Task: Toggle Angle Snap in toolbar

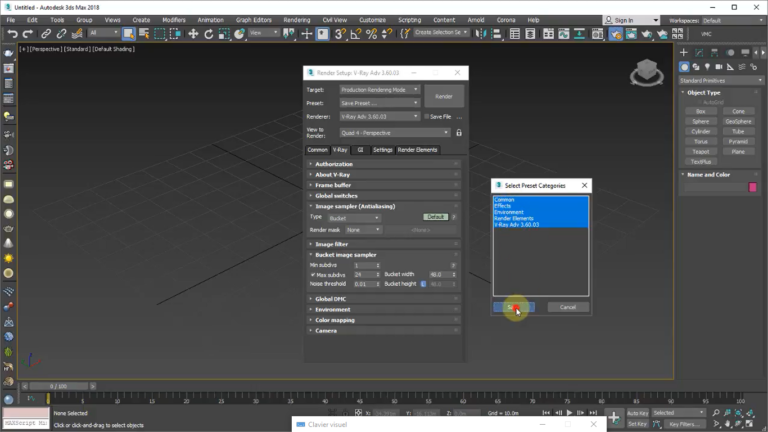Action: pyautogui.click(x=356, y=34)
